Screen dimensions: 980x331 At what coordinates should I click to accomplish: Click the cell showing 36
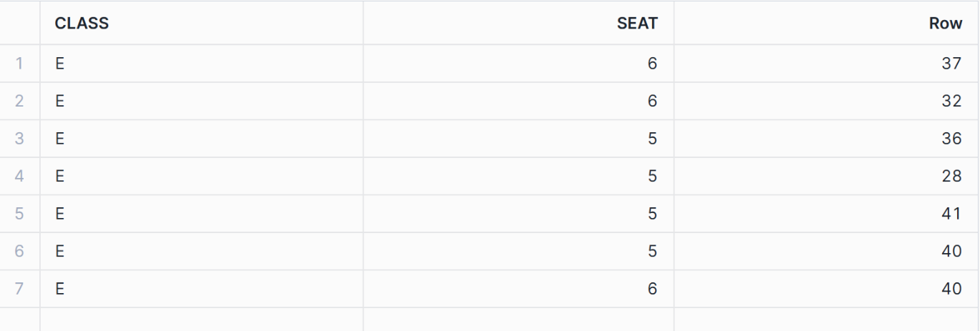827,139
